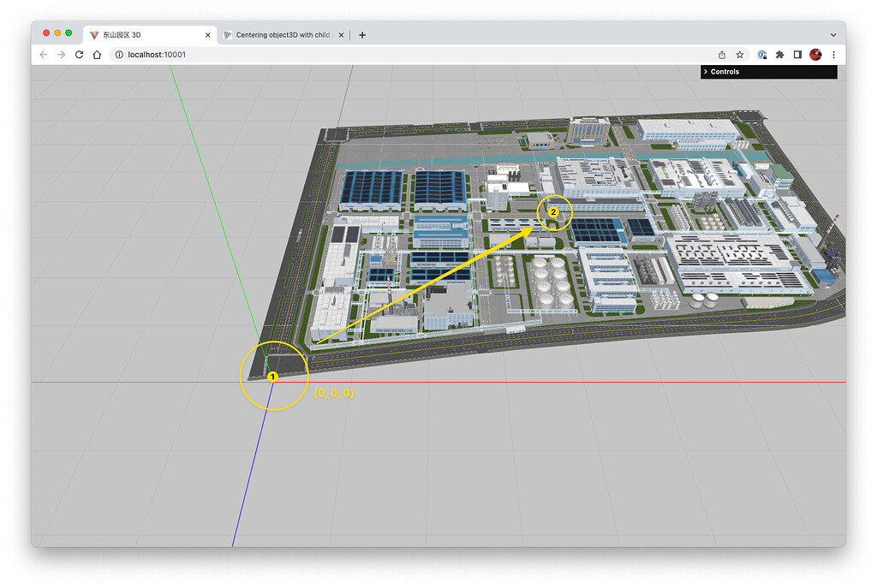Reload the localhost:10001 page

[x=78, y=54]
